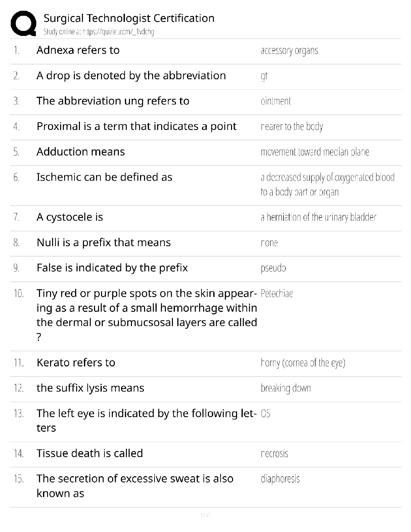Screen dimensions: 411x532
Task: Open the quizlet.com study link
Action: tap(99, 32)
